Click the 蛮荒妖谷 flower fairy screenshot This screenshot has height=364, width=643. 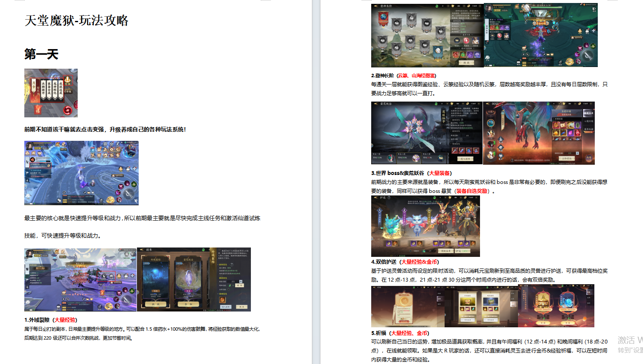[x=427, y=133]
